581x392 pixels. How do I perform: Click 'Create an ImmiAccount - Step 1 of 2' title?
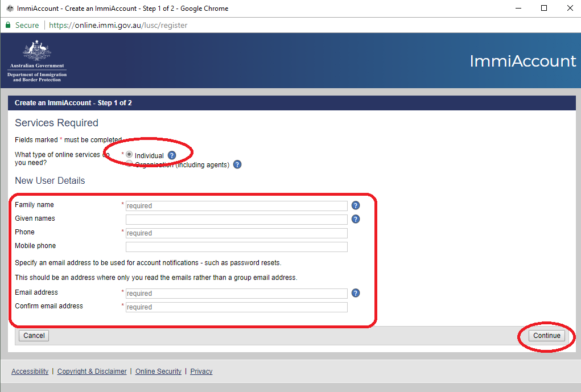73,103
